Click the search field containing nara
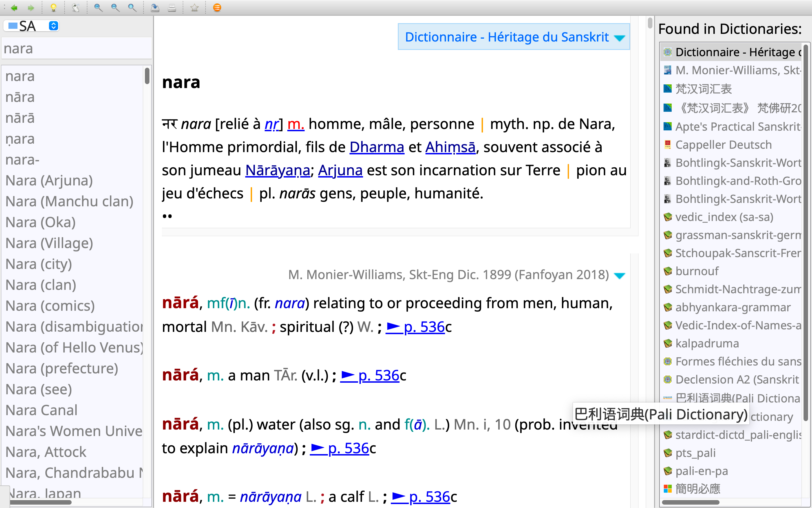This screenshot has height=508, width=812. click(x=76, y=49)
